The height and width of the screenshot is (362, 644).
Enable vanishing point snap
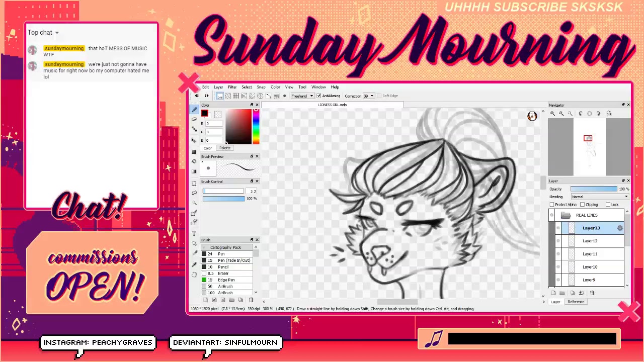point(244,96)
